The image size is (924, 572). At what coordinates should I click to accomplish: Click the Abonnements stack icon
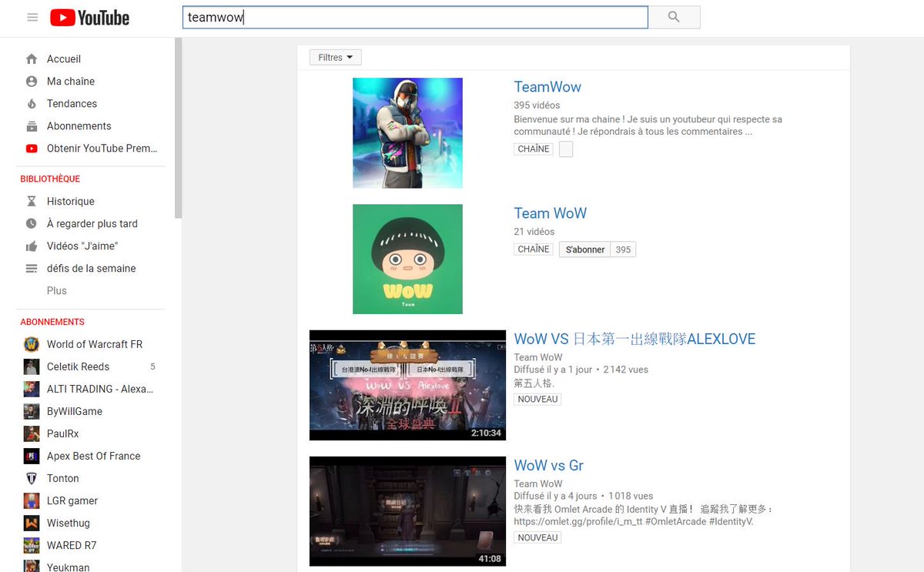[x=32, y=125]
